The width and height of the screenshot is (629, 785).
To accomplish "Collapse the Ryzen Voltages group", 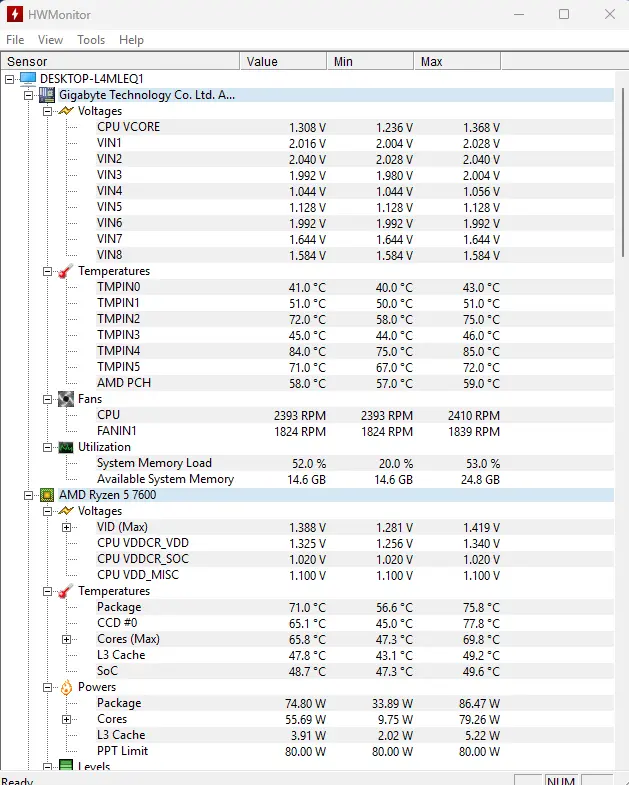I will [x=48, y=511].
